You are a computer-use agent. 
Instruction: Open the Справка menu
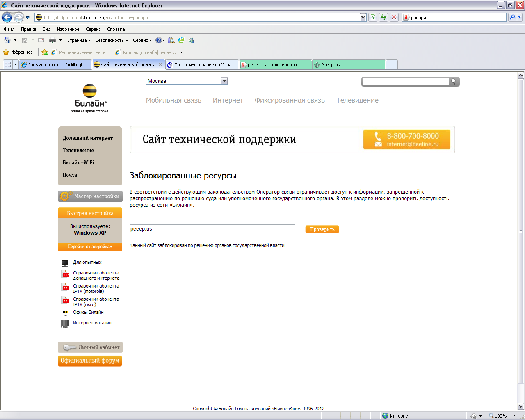point(116,29)
